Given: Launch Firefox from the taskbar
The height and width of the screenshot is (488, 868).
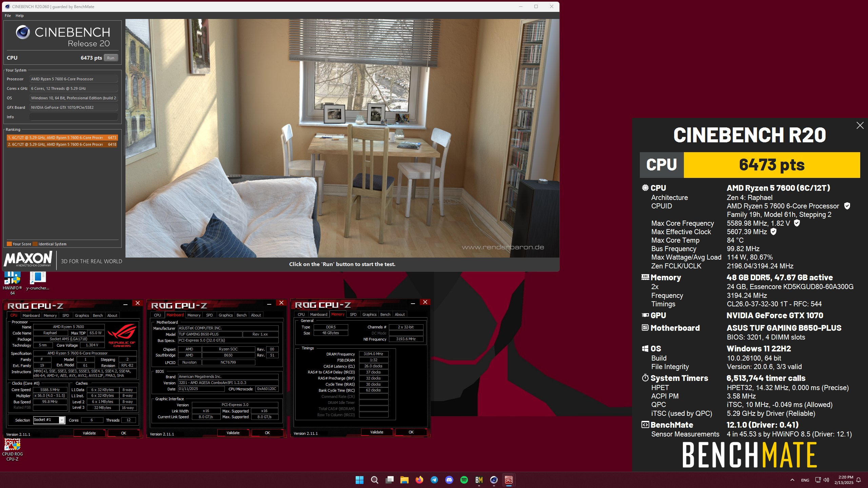Looking at the screenshot, I should (x=419, y=480).
